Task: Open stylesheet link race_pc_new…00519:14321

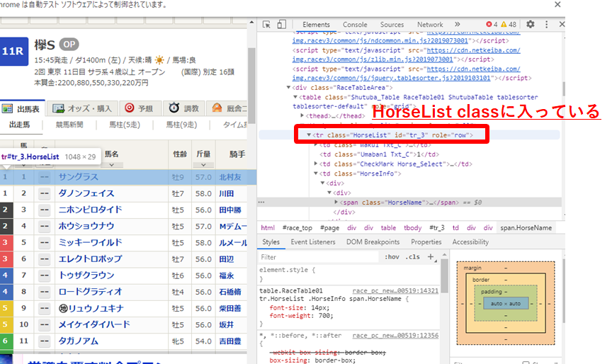Action: click(395, 290)
